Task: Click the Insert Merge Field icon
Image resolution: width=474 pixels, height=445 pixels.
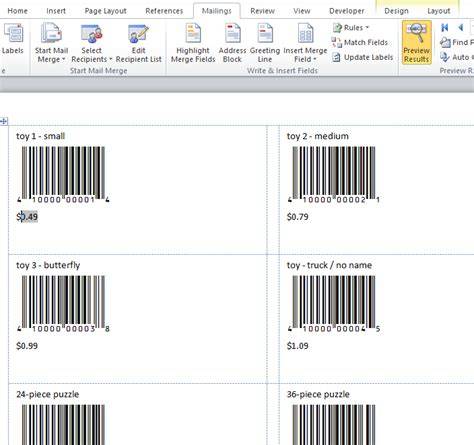Action: (305, 33)
